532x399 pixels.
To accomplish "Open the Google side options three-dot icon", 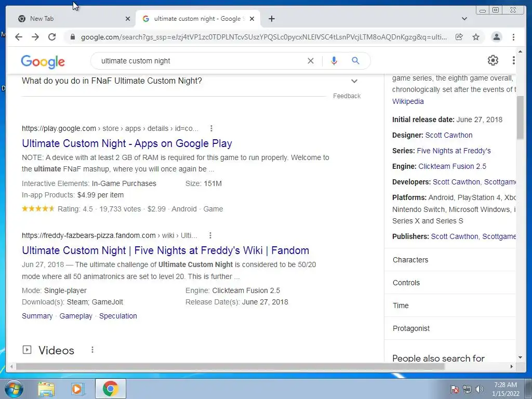I will click(x=513, y=60).
